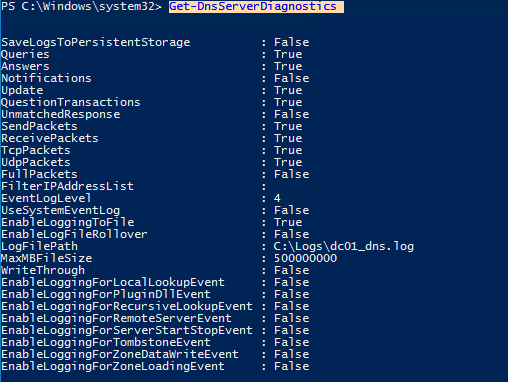Click the EventLogLevel value 4
Screen dimensions: 508x382
[x=277, y=198]
